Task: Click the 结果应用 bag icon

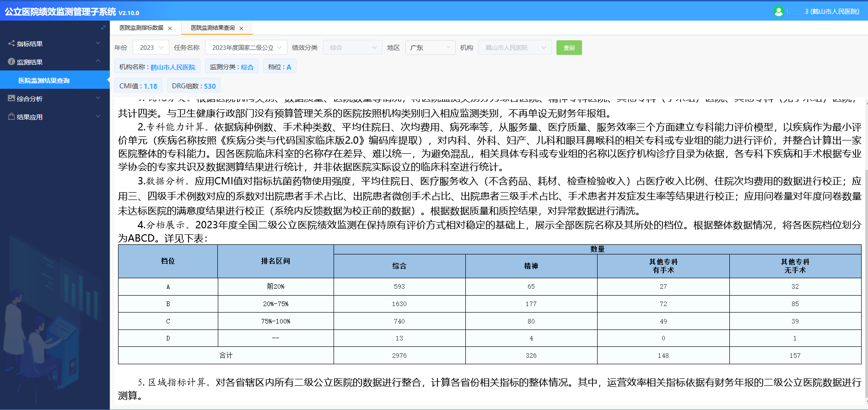Action: tap(11, 117)
